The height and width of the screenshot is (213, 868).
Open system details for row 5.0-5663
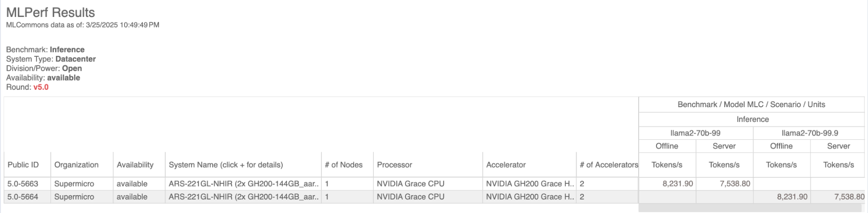pyautogui.click(x=244, y=184)
